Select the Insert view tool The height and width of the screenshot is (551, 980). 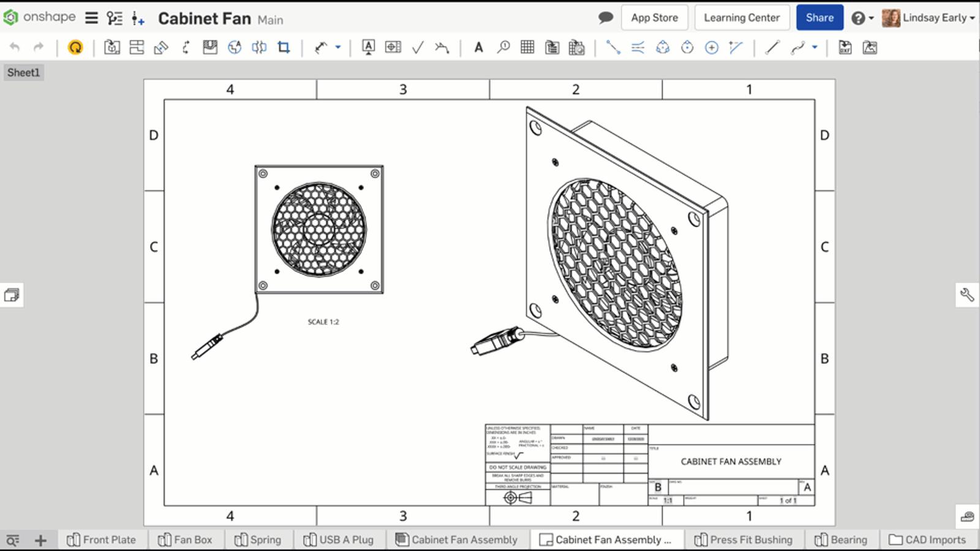coord(111,48)
